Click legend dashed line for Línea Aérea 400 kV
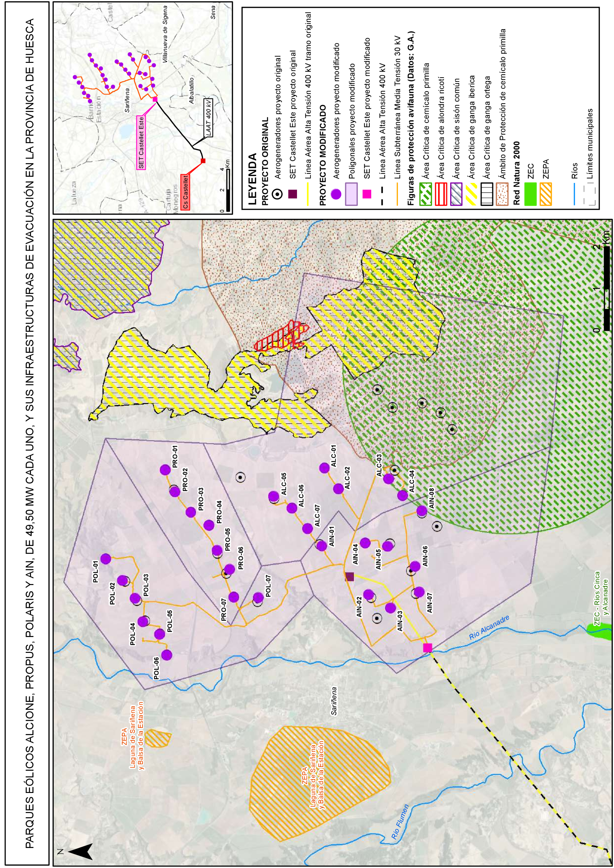 [382, 194]
